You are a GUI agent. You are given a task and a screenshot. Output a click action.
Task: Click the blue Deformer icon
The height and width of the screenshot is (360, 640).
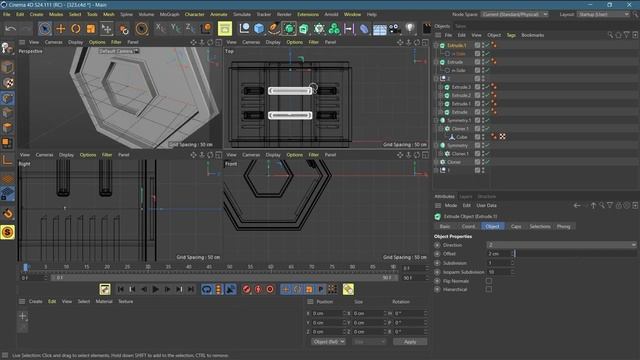click(364, 29)
